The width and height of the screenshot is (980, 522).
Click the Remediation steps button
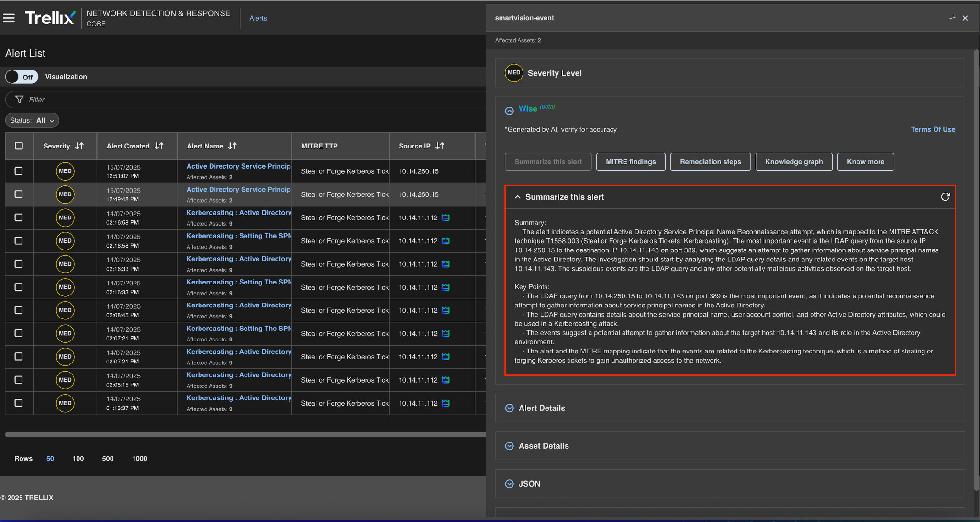point(710,162)
